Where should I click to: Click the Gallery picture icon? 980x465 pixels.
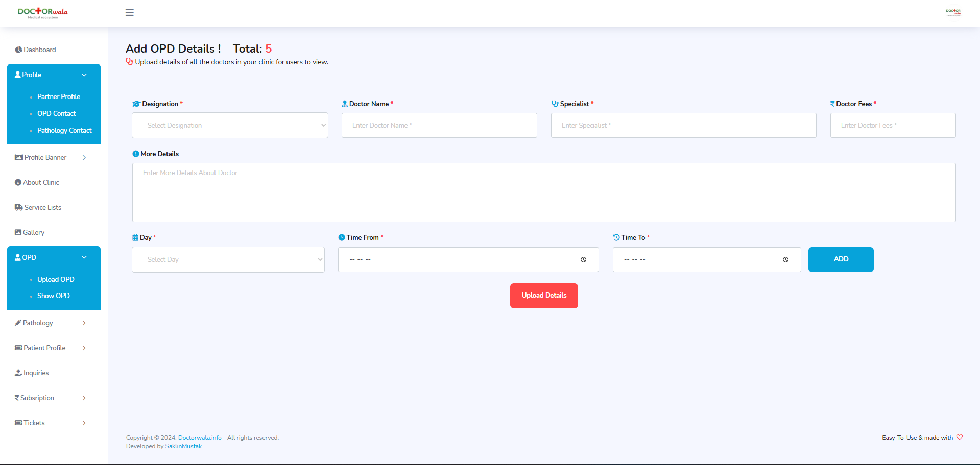(x=18, y=232)
